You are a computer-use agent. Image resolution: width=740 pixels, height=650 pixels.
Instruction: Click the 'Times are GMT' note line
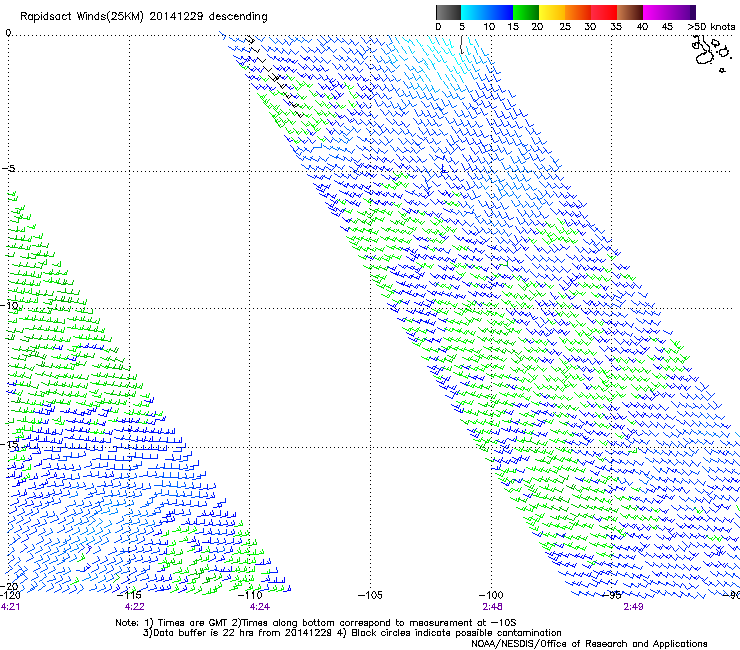point(315,623)
